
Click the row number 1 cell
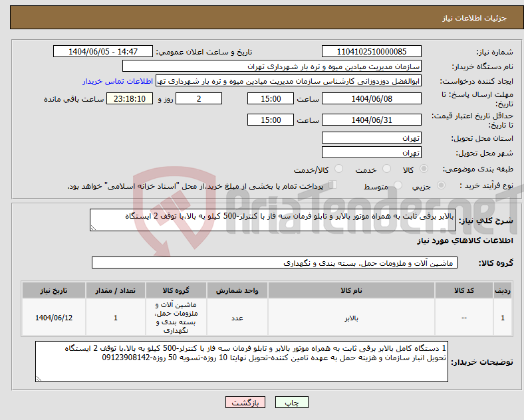[503, 318]
